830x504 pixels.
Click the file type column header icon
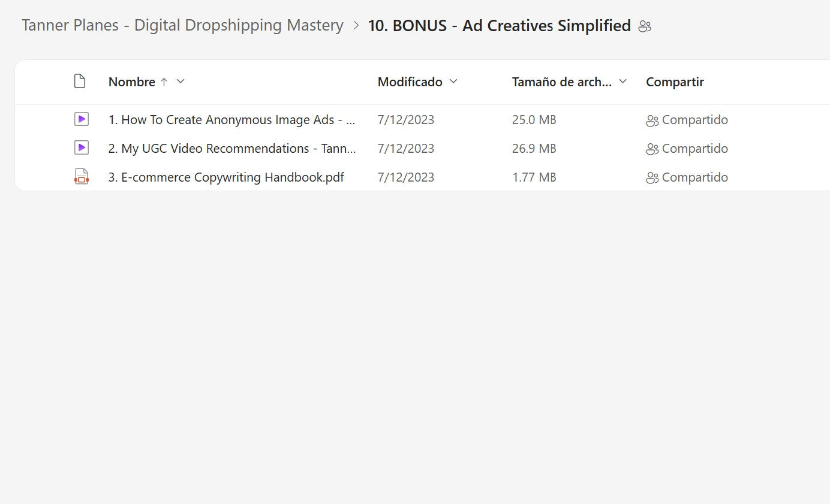[x=79, y=82]
